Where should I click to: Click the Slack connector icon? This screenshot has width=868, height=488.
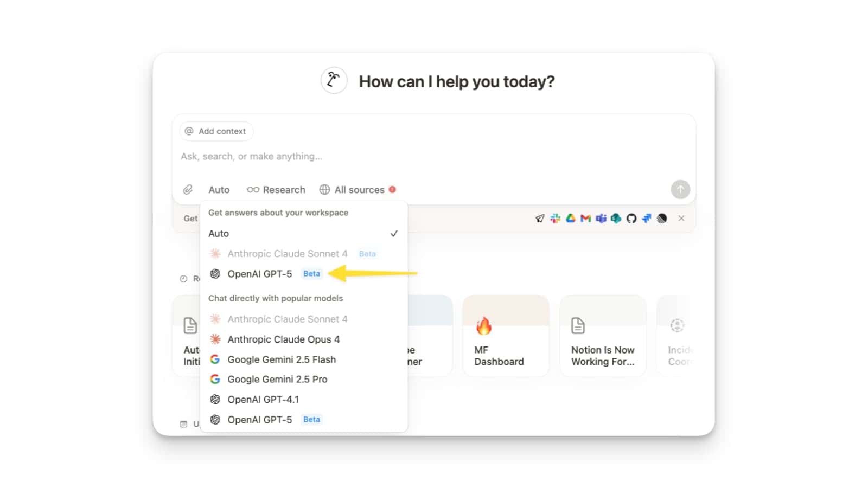(x=555, y=218)
